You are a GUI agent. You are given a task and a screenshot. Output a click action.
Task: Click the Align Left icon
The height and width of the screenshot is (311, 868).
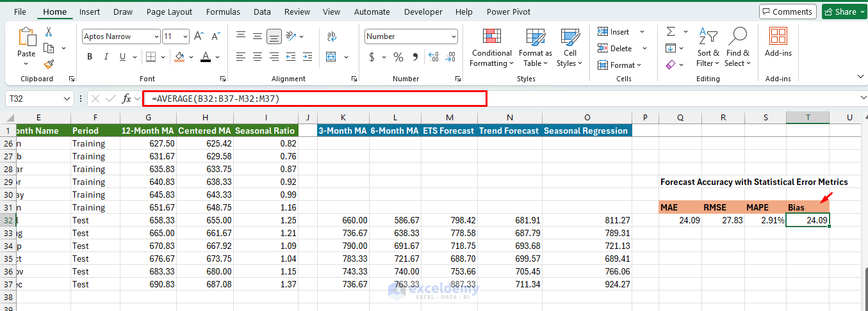241,57
